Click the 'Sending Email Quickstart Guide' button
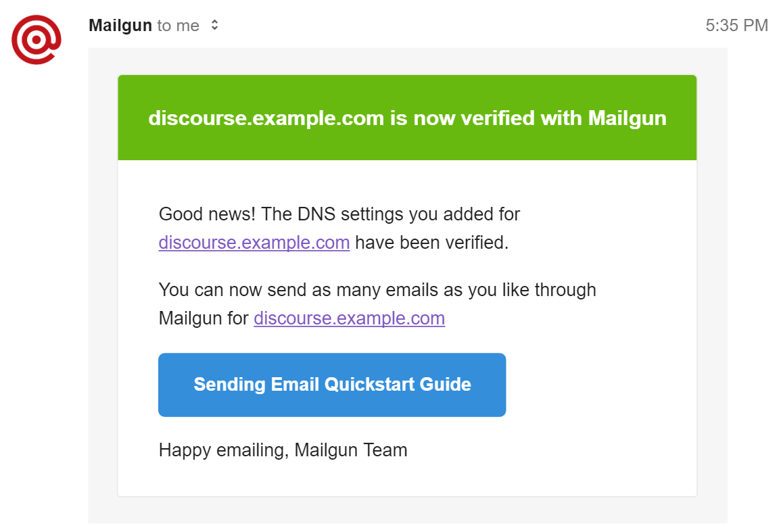The height and width of the screenshot is (532, 781). point(332,385)
